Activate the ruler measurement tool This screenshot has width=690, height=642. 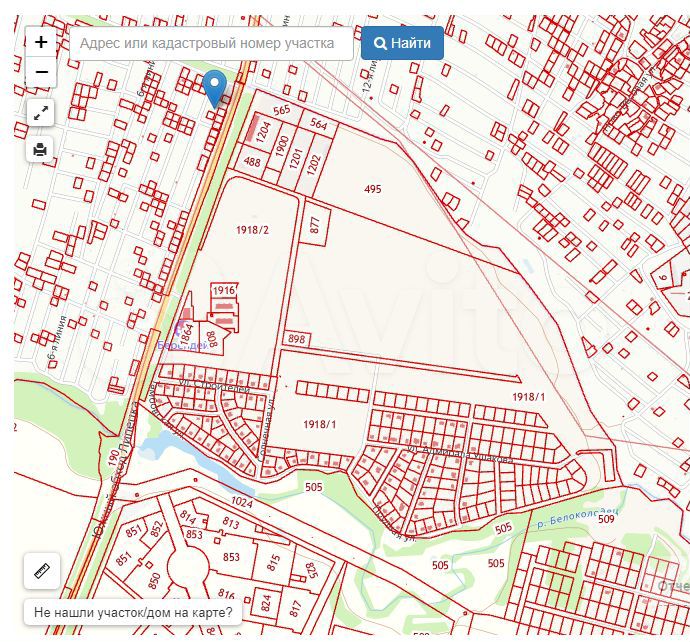[x=42, y=571]
